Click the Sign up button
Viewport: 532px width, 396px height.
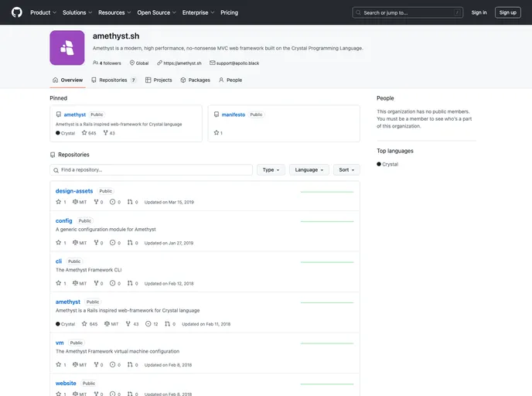tap(507, 12)
